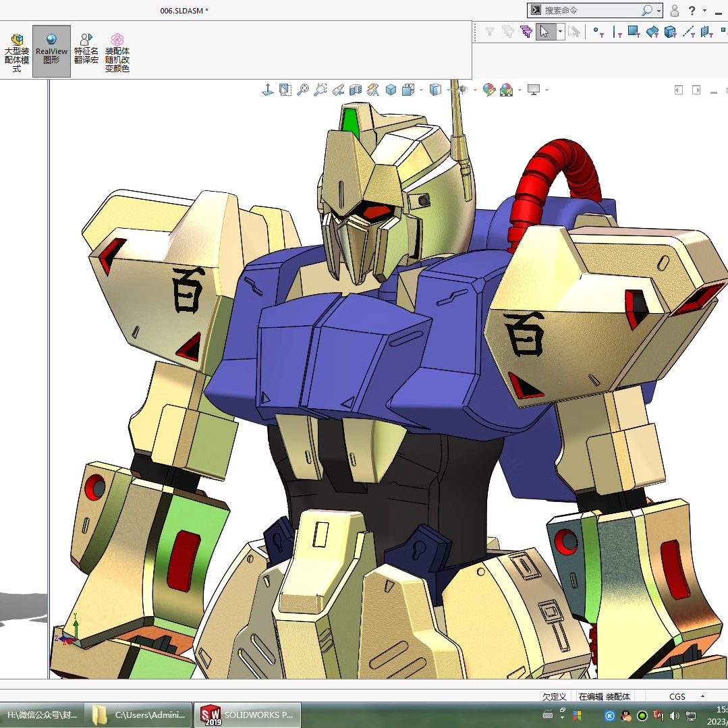
Task: Expand the Help dropdown arrow
Action: tap(704, 10)
